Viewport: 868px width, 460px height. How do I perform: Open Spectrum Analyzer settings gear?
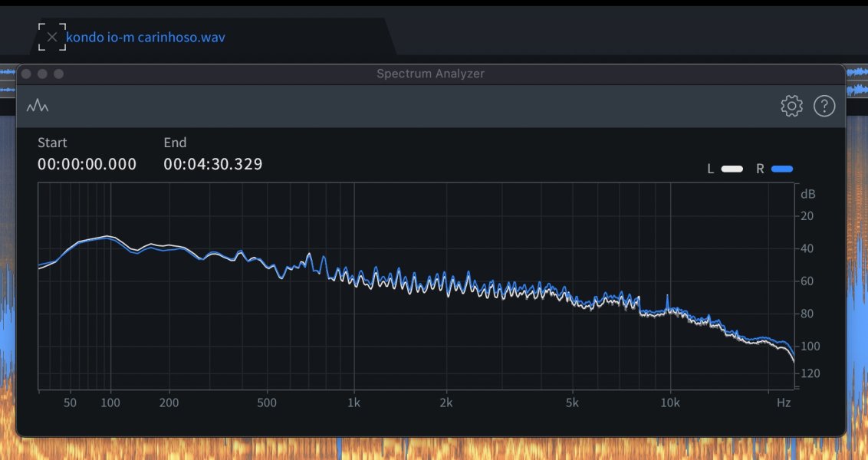(791, 107)
